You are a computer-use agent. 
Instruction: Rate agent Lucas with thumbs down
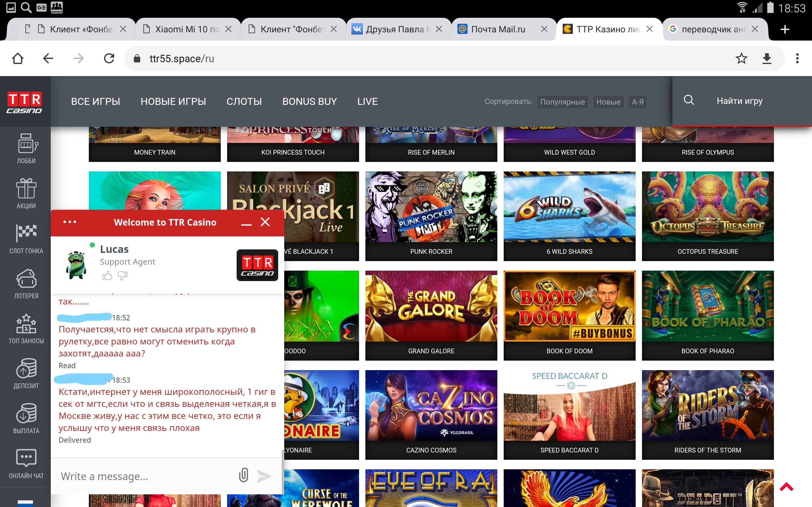point(122,276)
